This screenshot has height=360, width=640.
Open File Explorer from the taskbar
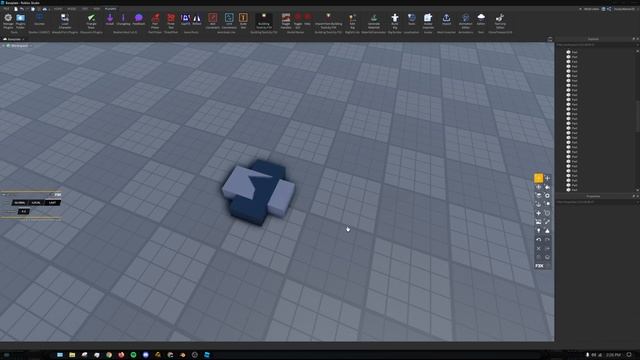[72, 355]
